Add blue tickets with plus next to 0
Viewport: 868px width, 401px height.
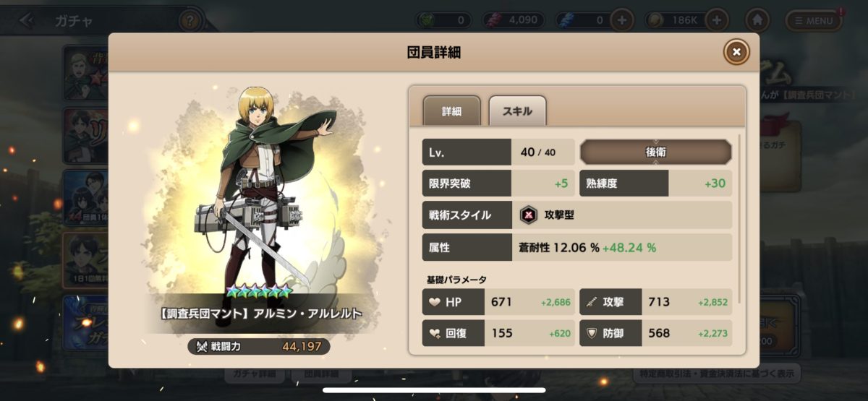tap(621, 20)
